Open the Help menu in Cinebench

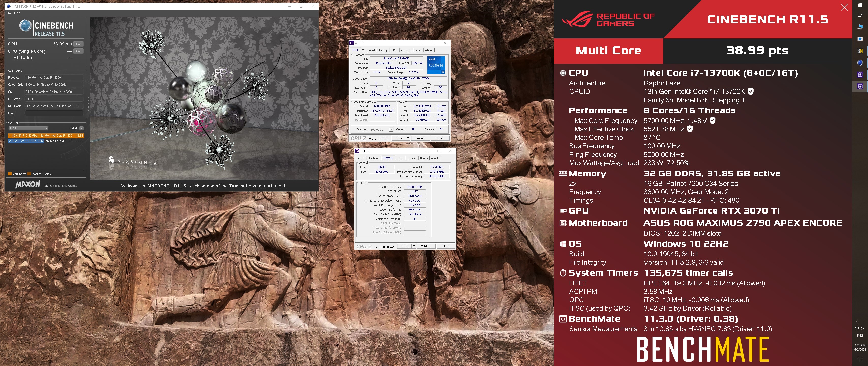pyautogui.click(x=17, y=13)
